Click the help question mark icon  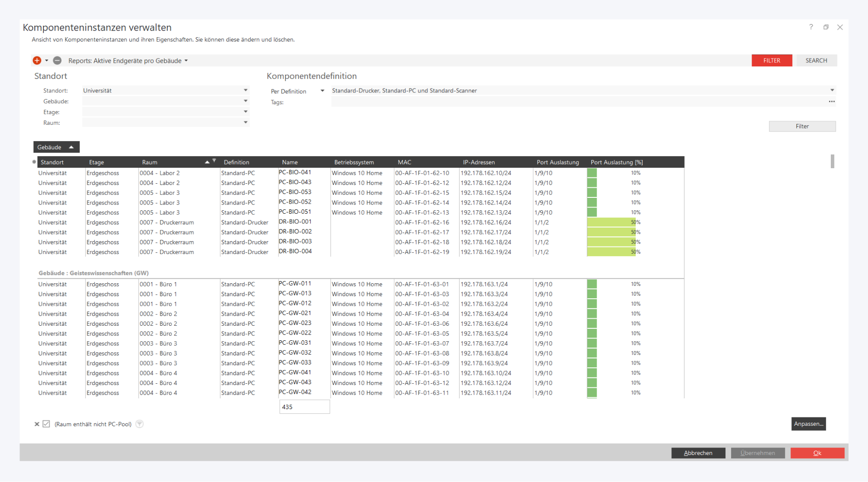[x=811, y=27]
